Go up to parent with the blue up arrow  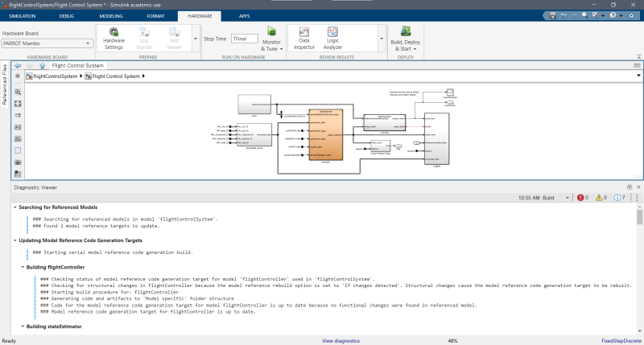coord(43,66)
